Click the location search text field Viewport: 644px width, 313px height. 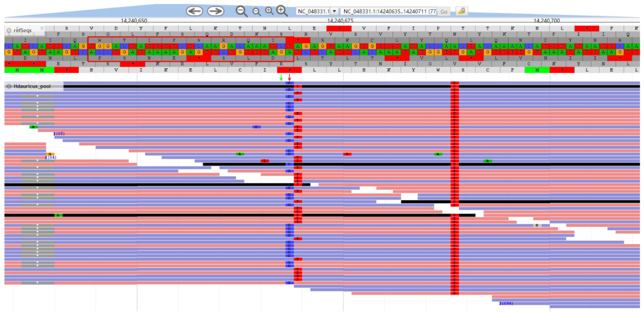389,11
